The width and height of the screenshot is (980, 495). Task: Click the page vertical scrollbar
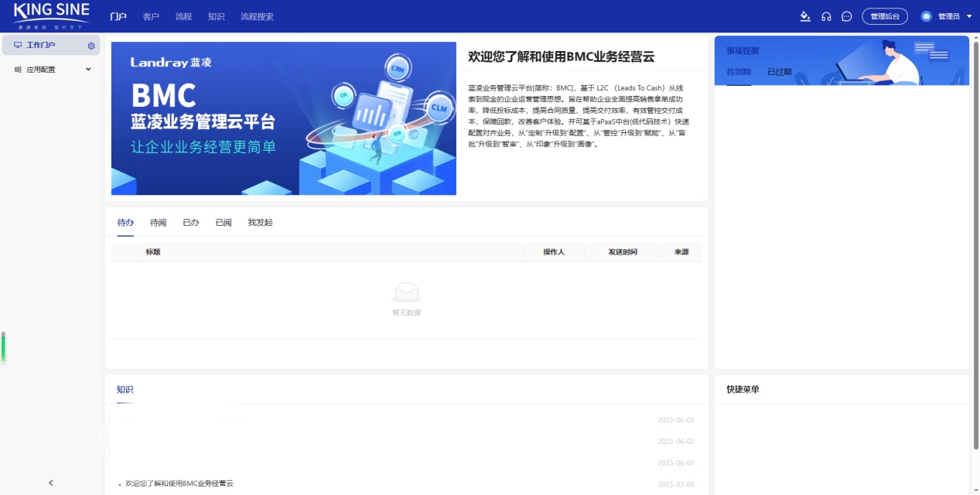[x=976, y=244]
